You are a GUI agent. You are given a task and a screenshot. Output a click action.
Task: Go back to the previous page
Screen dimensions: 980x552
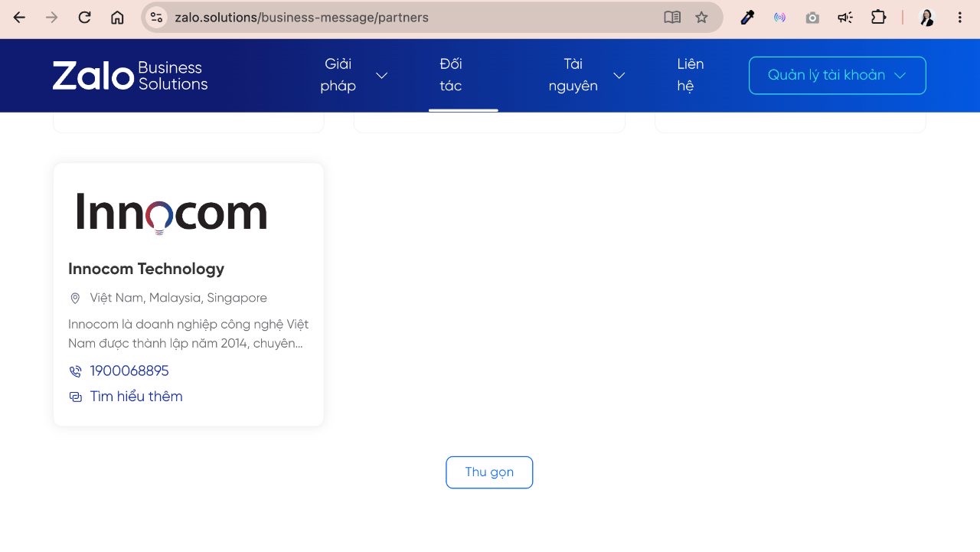tap(20, 17)
